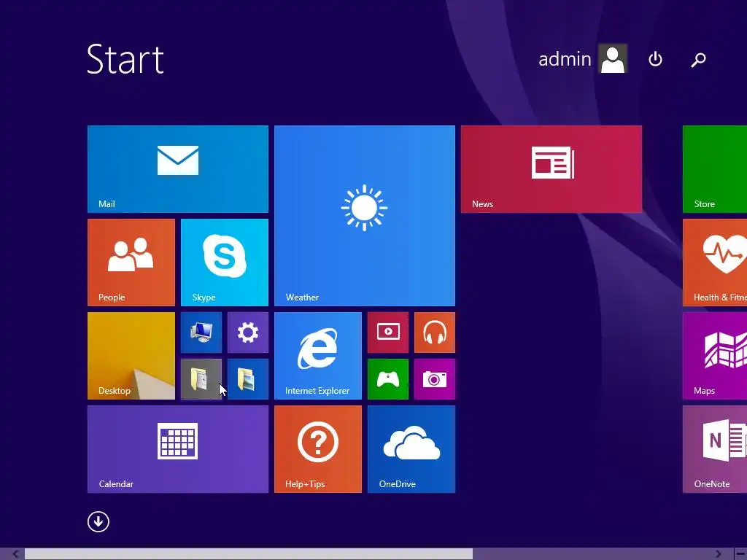Open the People tile
Image resolution: width=747 pixels, height=560 pixels.
[x=131, y=262]
